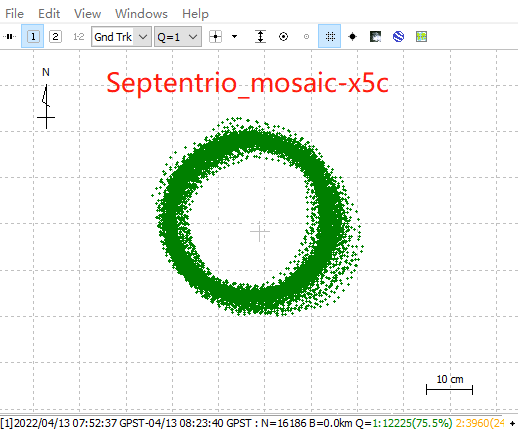Toggle solution 1 display button
Viewport: 518px width, 429px height.
[33, 36]
